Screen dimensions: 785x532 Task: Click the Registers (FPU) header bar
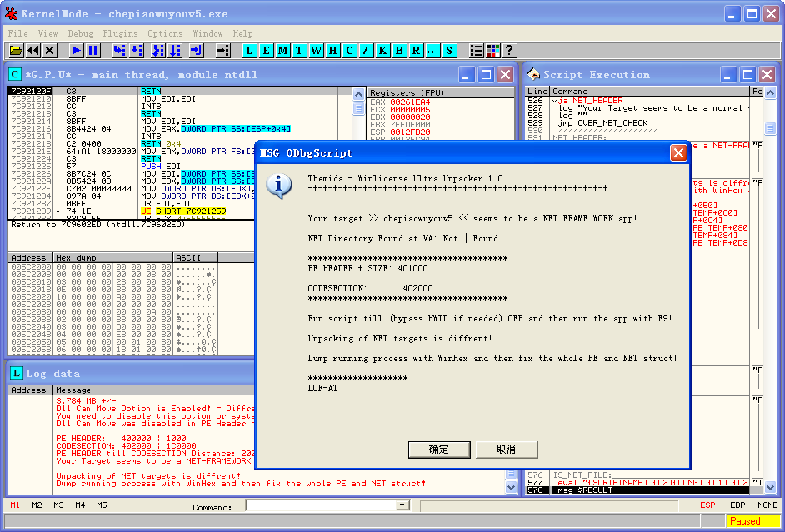point(441,92)
